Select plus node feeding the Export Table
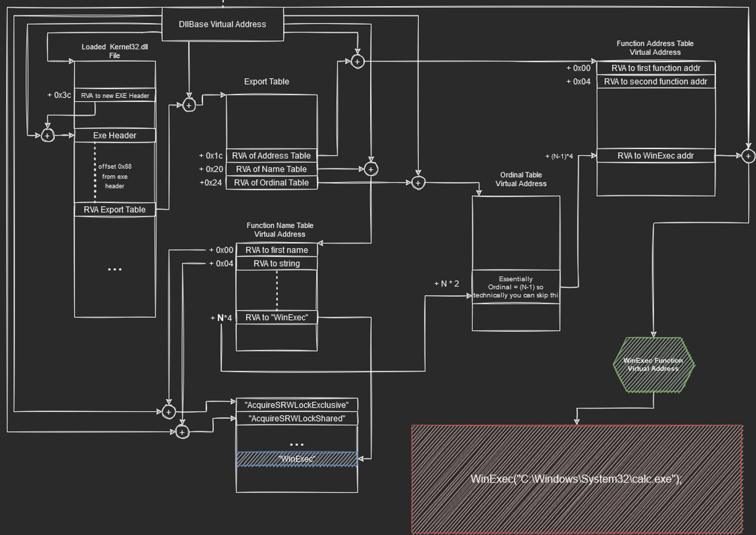Viewport: 756px width, 535px height. [189, 105]
